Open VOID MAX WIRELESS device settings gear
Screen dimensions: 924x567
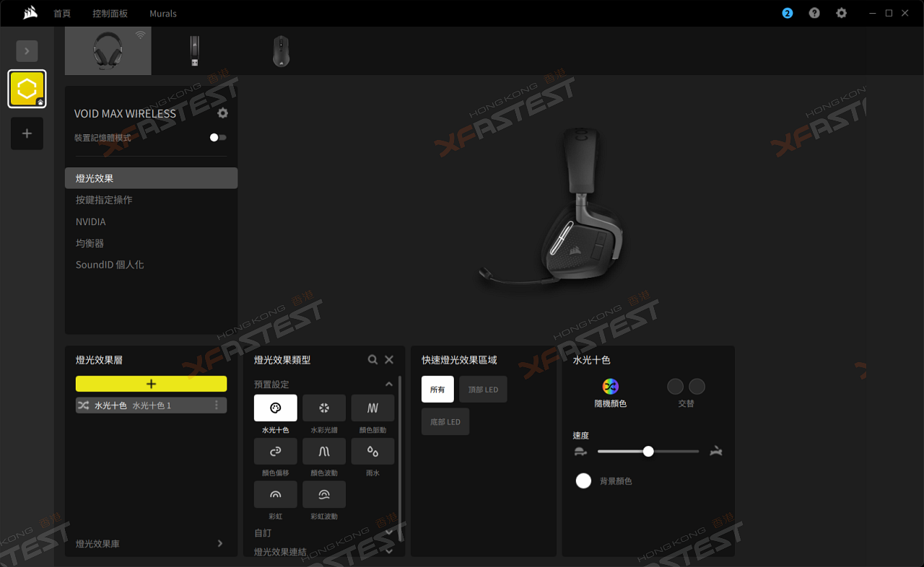222,113
